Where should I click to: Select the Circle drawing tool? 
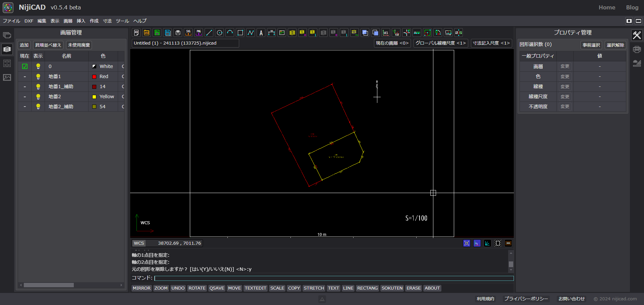click(219, 33)
